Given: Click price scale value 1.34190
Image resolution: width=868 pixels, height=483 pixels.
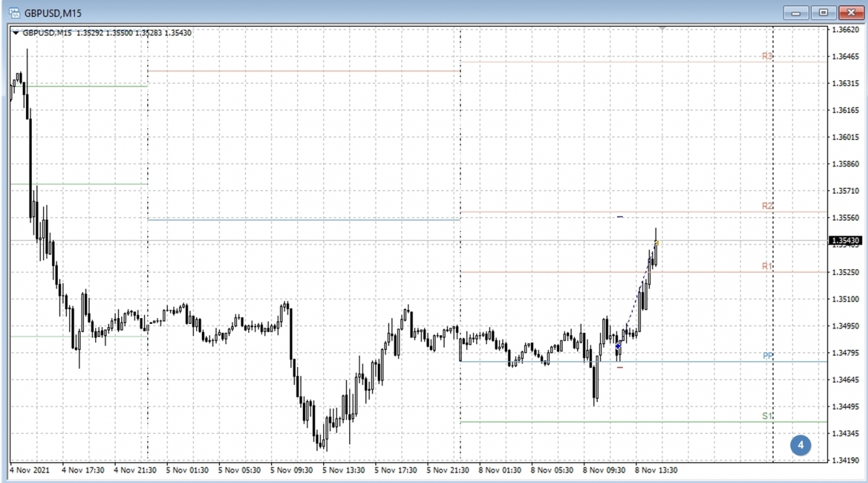Looking at the screenshot, I should (x=846, y=460).
